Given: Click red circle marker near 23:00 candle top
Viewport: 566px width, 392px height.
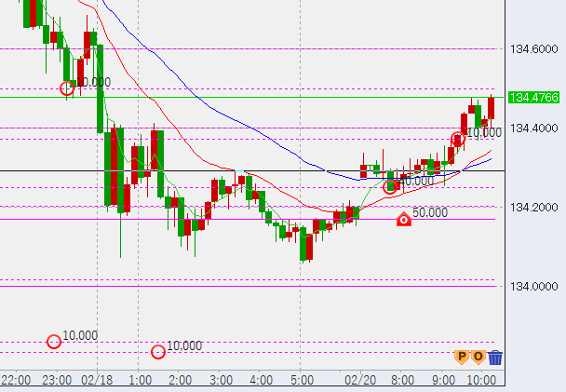Looking at the screenshot, I should (66, 88).
